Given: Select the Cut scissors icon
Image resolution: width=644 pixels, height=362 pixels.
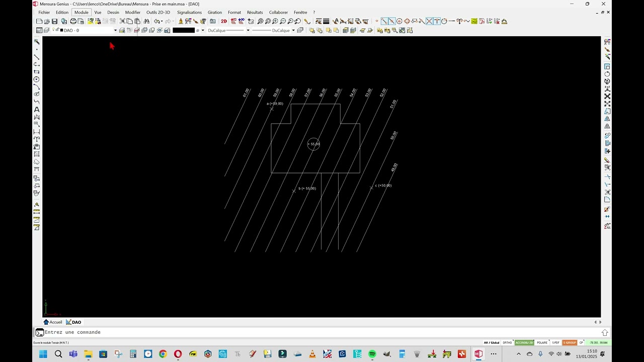Looking at the screenshot, I should (x=122, y=21).
